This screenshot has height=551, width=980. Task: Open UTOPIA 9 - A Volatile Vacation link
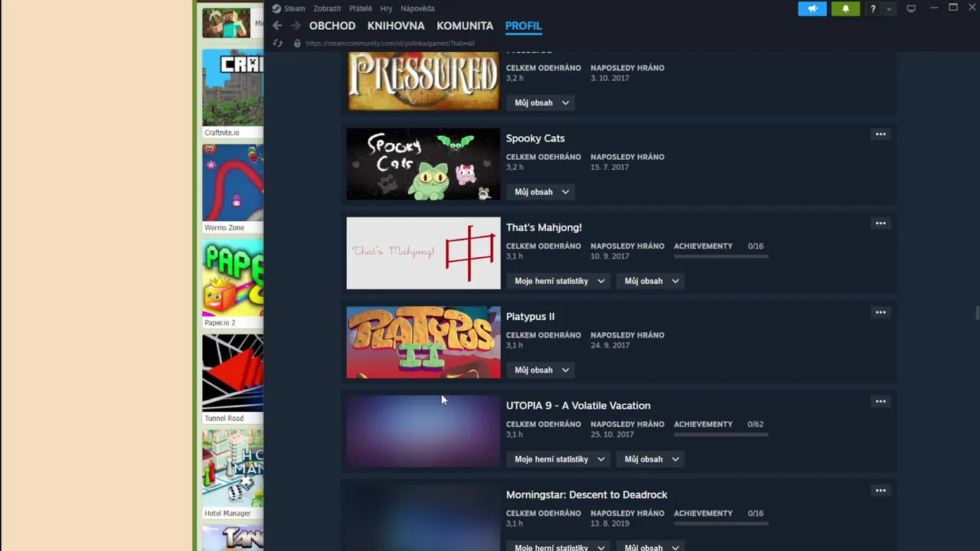(x=578, y=406)
